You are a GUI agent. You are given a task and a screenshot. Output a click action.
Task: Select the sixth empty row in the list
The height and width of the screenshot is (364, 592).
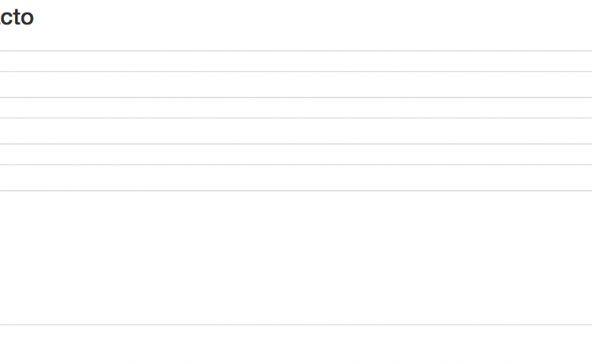tap(296, 178)
